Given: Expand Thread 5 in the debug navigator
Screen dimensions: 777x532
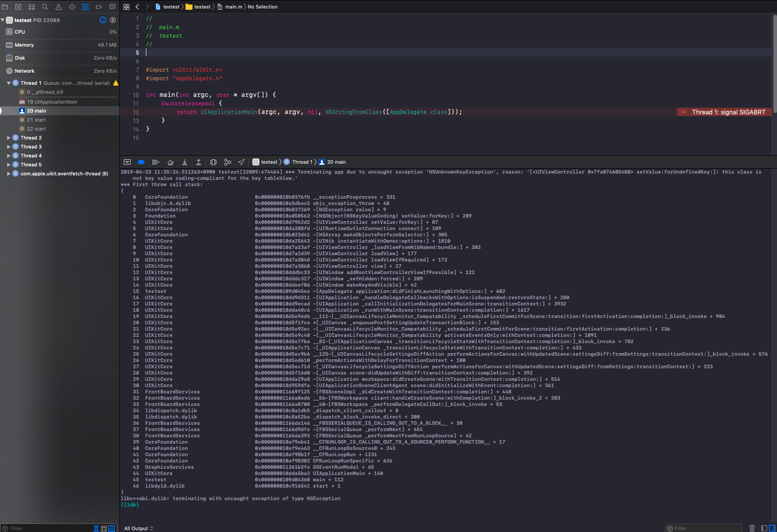Looking at the screenshot, I should 8,165.
